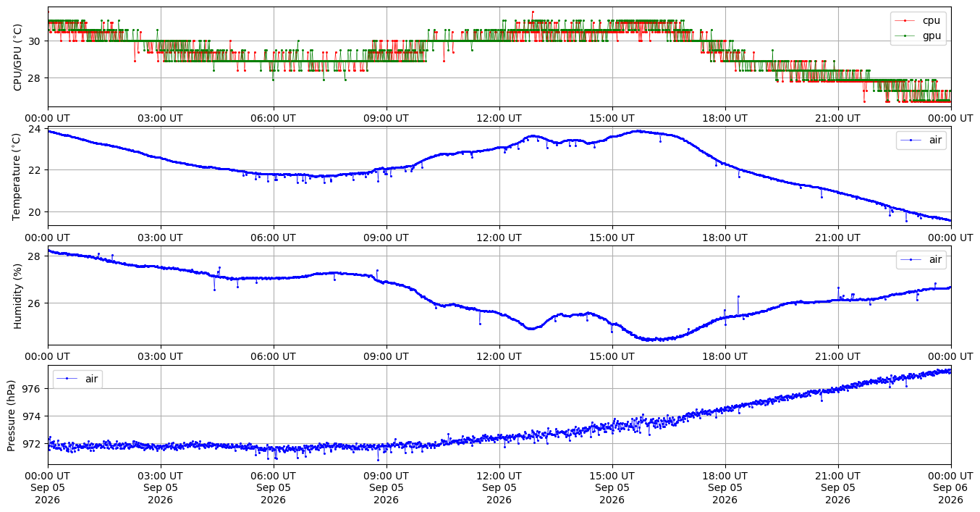Click 09:00 UT tick under Humidity plot
The width and height of the screenshot is (980, 512).
[x=386, y=356]
